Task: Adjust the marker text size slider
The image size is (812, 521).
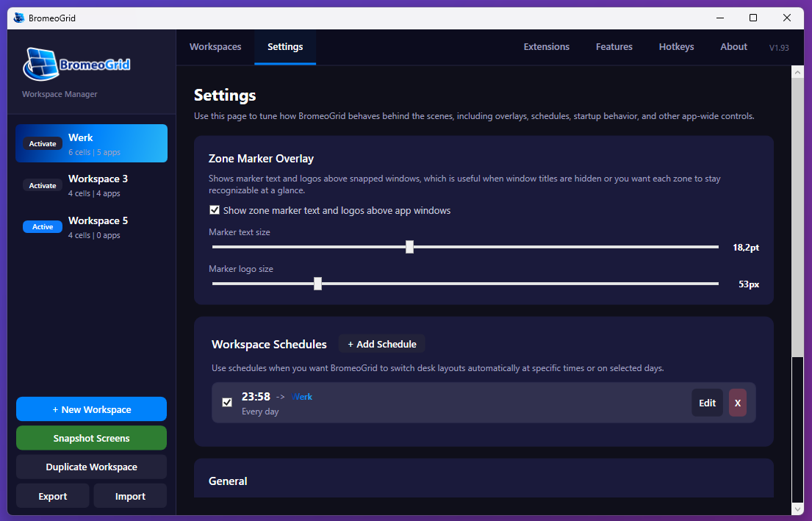Action: (x=409, y=247)
